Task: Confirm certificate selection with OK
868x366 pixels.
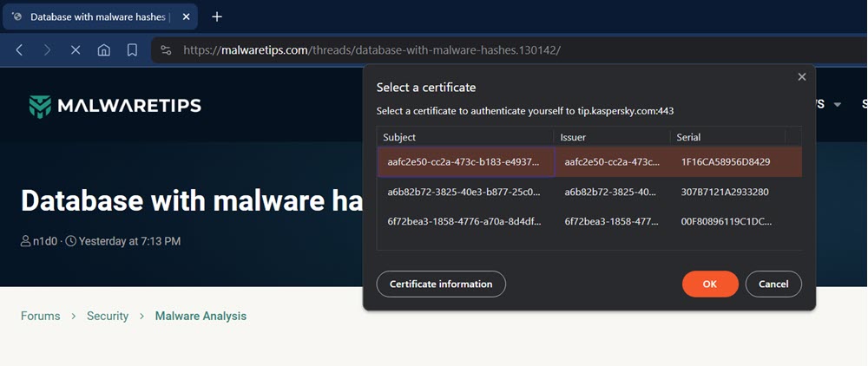Action: (710, 284)
